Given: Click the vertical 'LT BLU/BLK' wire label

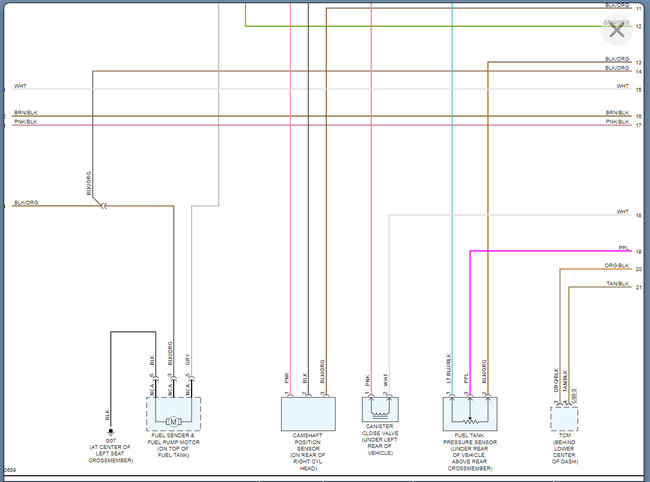Looking at the screenshot, I should [448, 368].
